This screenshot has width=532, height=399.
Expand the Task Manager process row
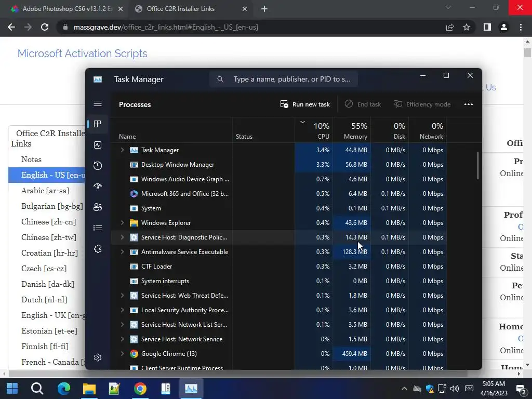(x=122, y=150)
